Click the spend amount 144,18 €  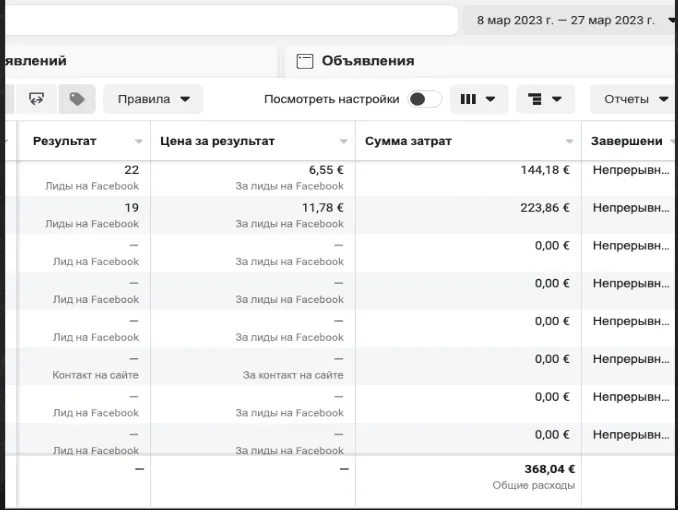[545, 170]
